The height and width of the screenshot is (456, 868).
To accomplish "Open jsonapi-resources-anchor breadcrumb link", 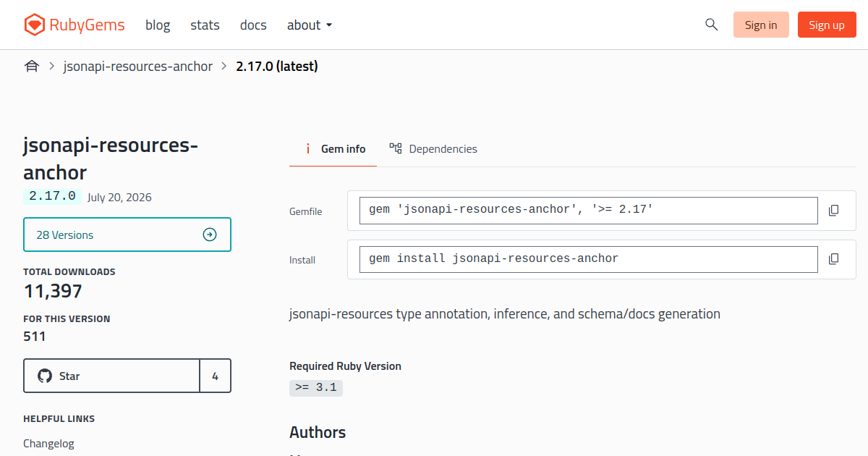I will (x=138, y=67).
